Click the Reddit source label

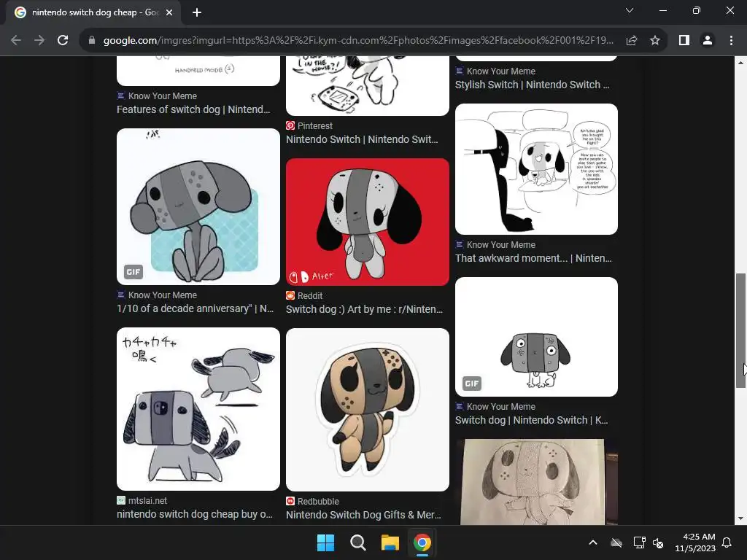coord(309,296)
